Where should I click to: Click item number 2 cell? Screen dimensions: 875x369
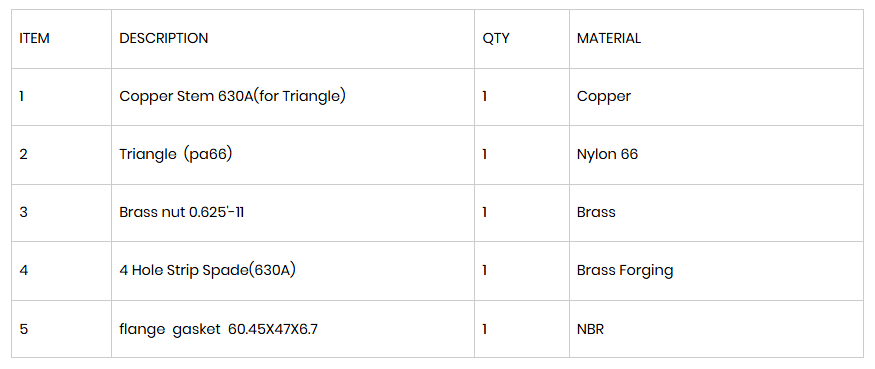tap(61, 155)
